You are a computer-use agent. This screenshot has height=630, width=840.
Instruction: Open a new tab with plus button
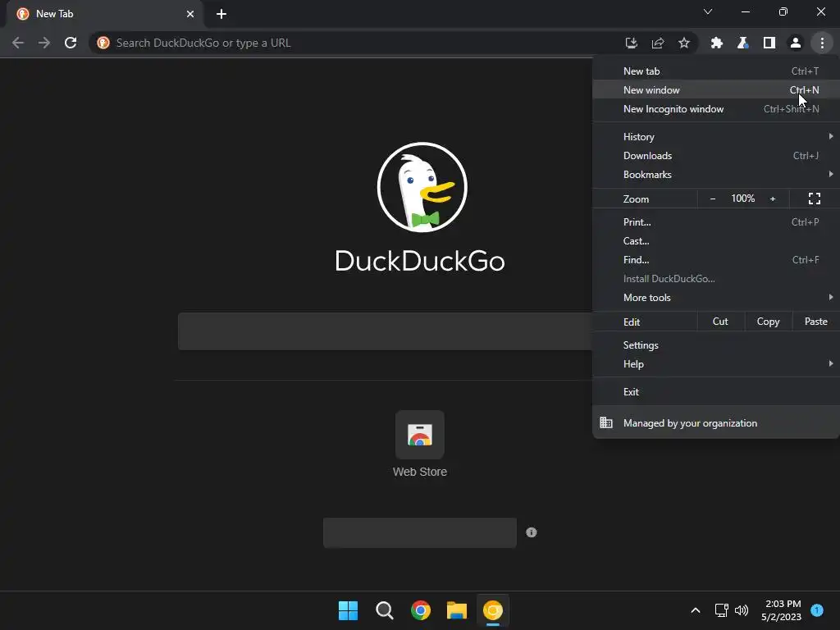tap(221, 14)
